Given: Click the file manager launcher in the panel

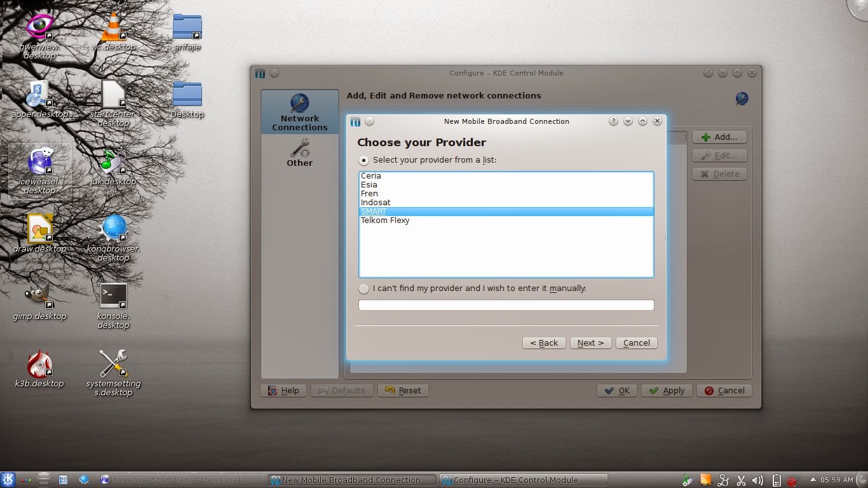Looking at the screenshot, I should coord(64,480).
